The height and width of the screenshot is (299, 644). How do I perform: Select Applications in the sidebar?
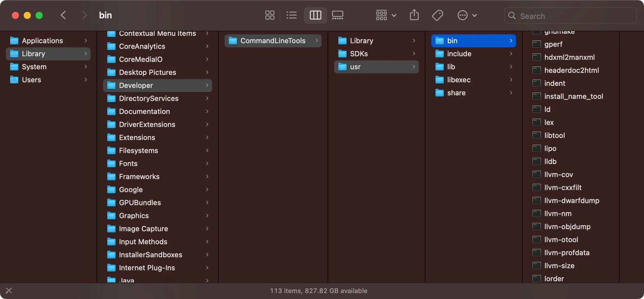pyautogui.click(x=43, y=41)
